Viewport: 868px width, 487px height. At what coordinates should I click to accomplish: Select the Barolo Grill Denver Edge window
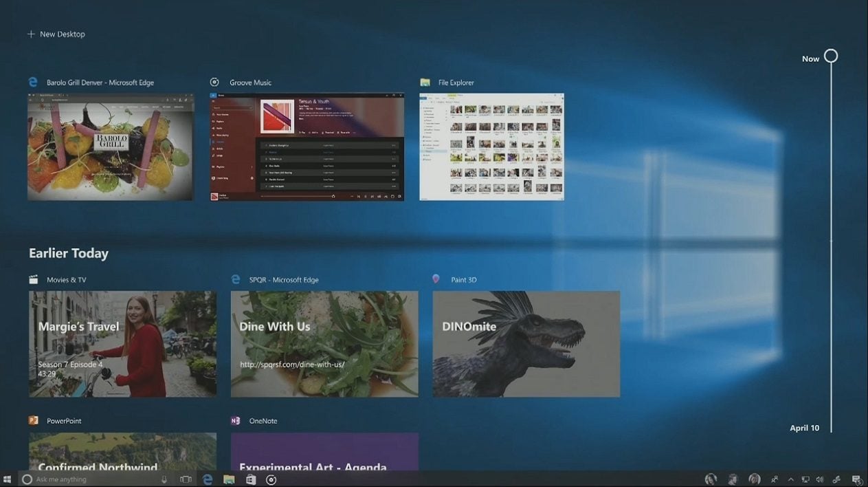(x=111, y=147)
